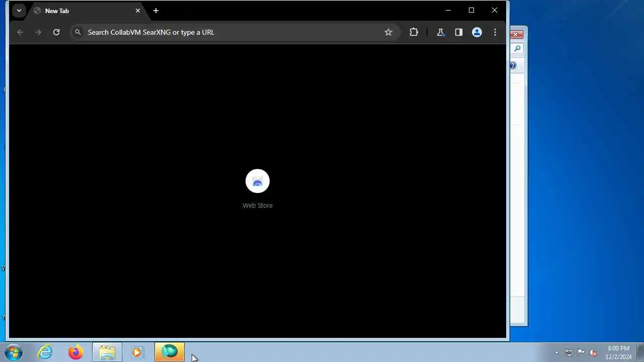Switch to the active browser taskbar button

coord(170,352)
